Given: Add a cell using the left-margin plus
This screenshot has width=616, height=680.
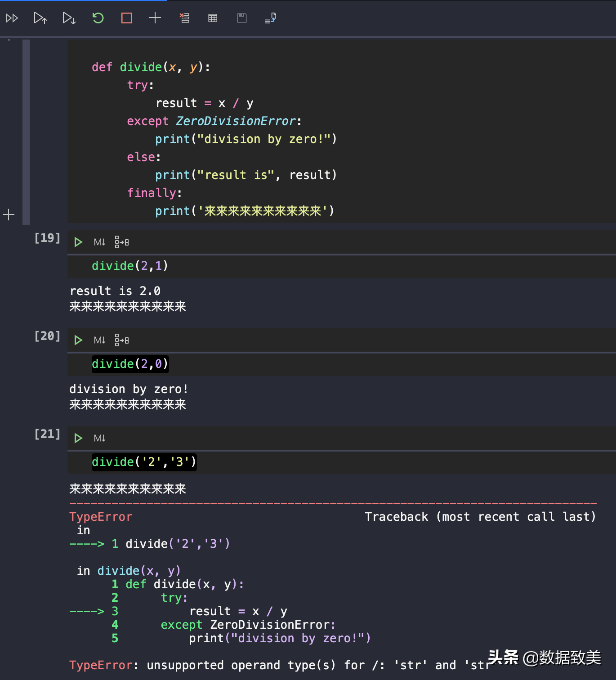Looking at the screenshot, I should pos(9,215).
